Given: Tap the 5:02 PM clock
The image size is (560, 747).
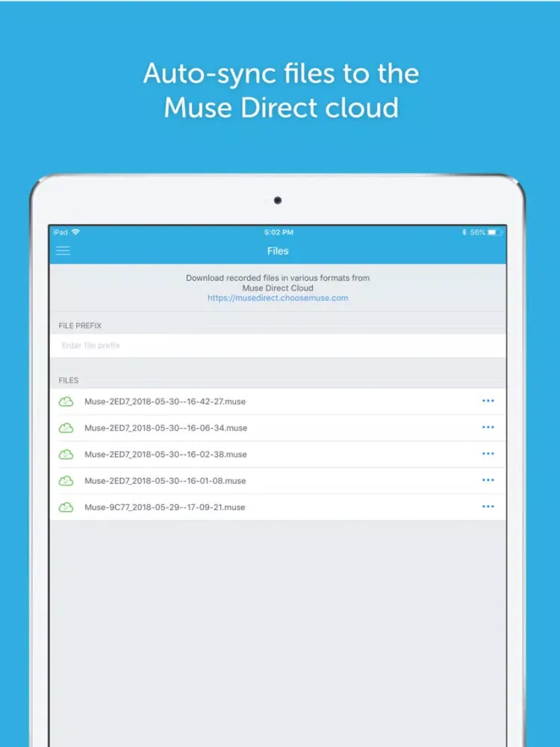Looking at the screenshot, I should click(x=279, y=232).
